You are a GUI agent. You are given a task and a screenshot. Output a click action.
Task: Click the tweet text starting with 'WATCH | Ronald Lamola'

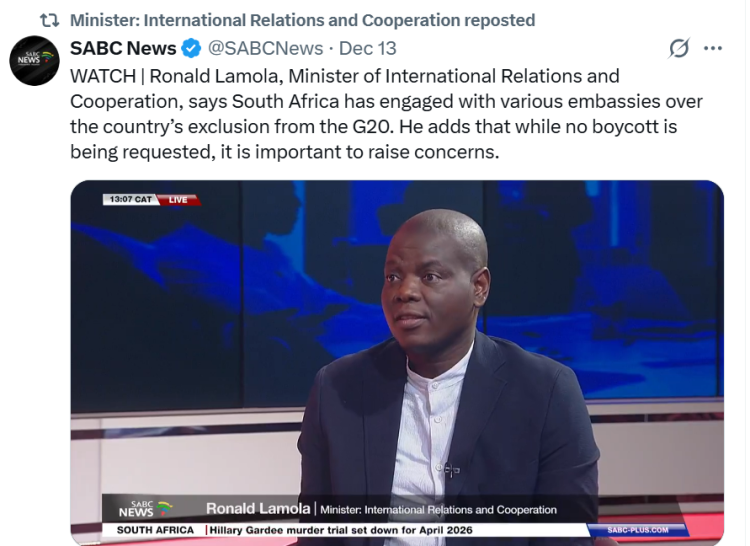click(x=386, y=114)
